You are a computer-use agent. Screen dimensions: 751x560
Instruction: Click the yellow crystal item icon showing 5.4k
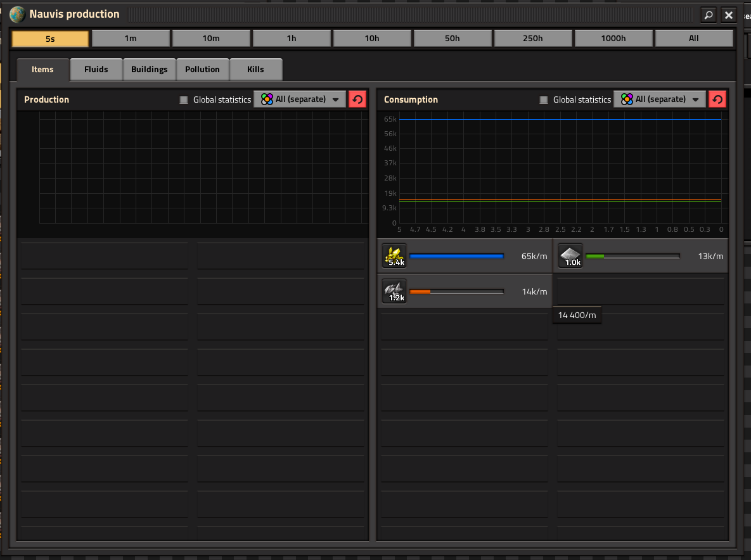click(394, 256)
